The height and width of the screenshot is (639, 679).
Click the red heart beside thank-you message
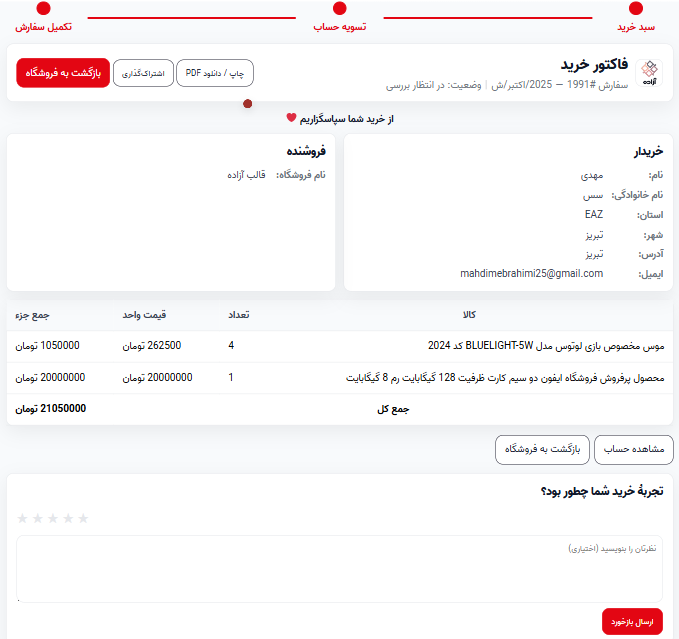[x=292, y=118]
